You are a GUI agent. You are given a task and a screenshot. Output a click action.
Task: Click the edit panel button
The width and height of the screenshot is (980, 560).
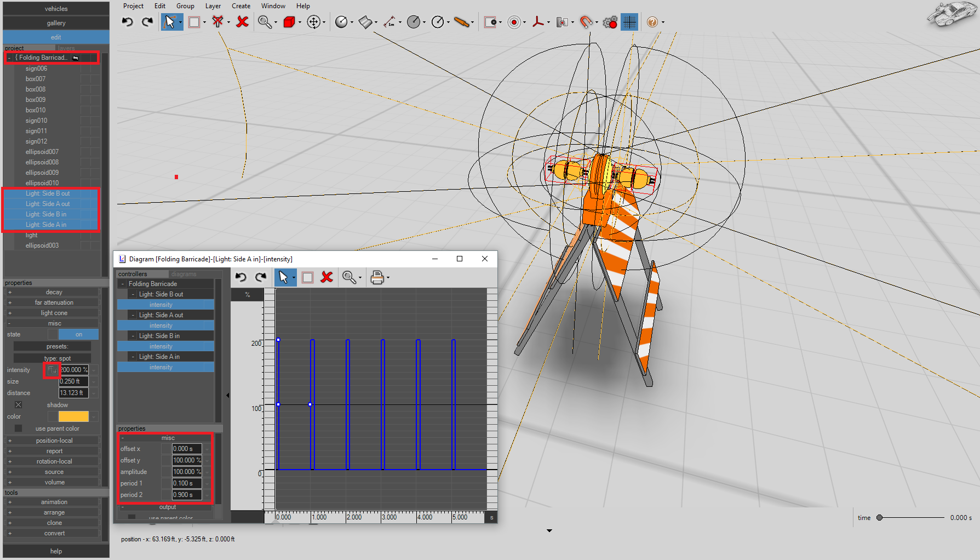tap(56, 37)
